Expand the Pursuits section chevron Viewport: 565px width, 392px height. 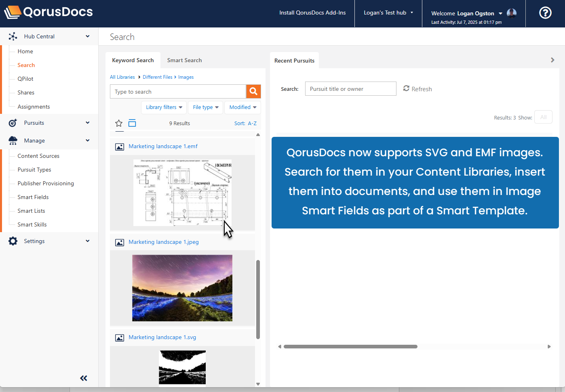[88, 123]
